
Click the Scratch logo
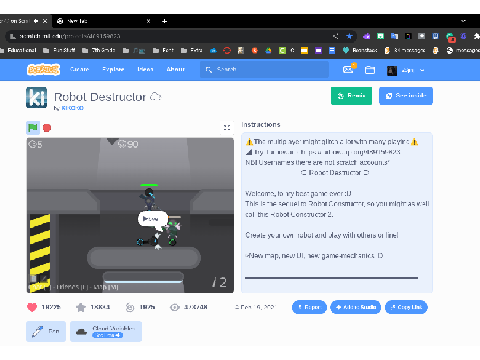pyautogui.click(x=43, y=69)
